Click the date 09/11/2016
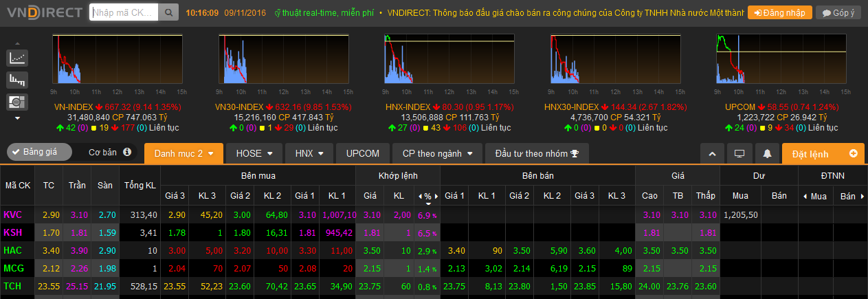 [x=245, y=12]
